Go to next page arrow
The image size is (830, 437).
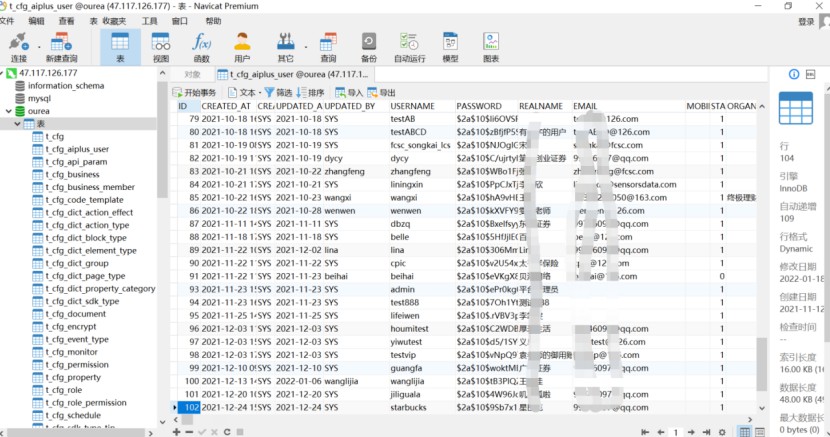tap(691, 432)
